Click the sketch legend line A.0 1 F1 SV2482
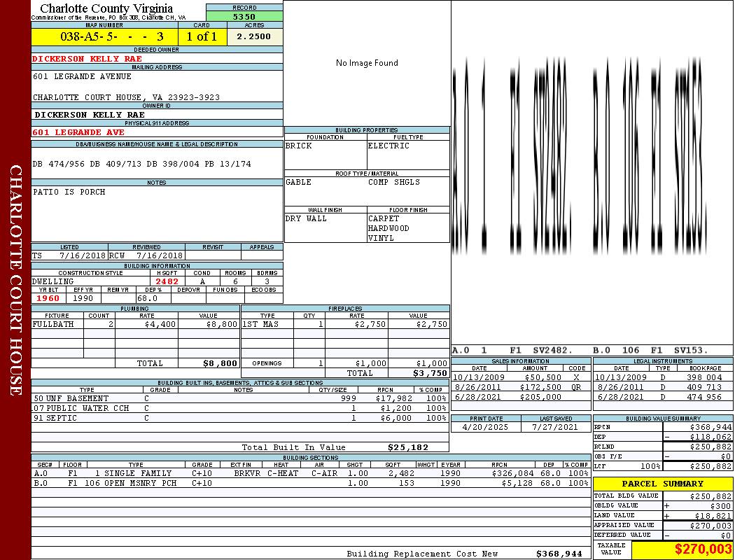This screenshot has height=560, width=735. (512, 351)
